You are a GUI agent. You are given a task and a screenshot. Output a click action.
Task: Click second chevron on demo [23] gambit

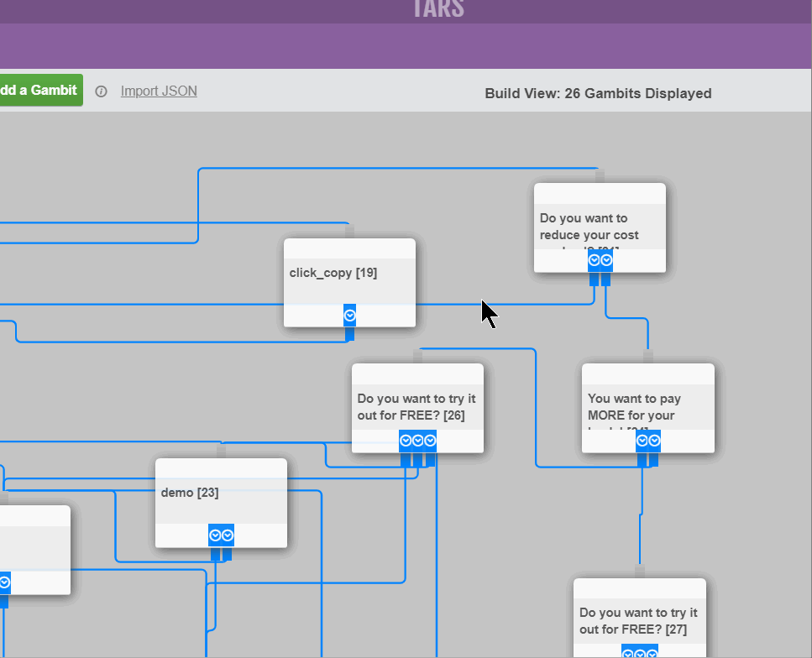pos(228,535)
